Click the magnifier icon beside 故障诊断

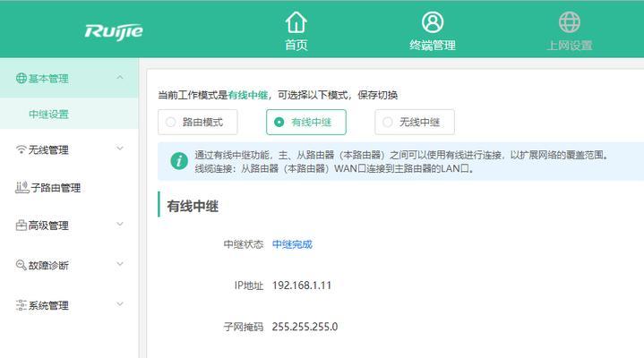coord(21,265)
